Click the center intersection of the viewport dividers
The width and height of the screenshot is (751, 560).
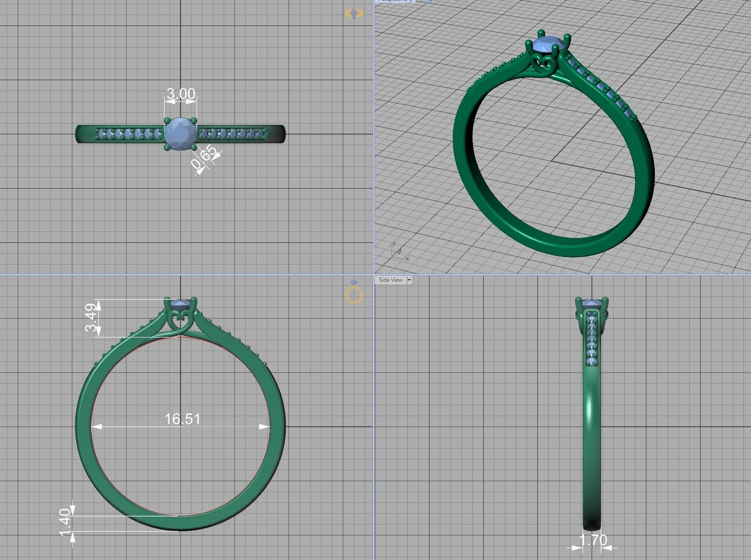[x=374, y=275]
